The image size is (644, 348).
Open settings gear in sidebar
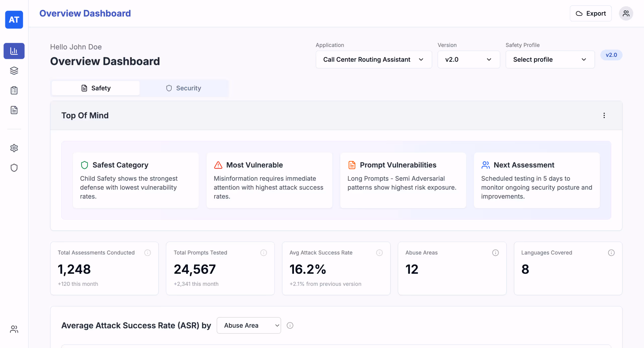(14, 148)
